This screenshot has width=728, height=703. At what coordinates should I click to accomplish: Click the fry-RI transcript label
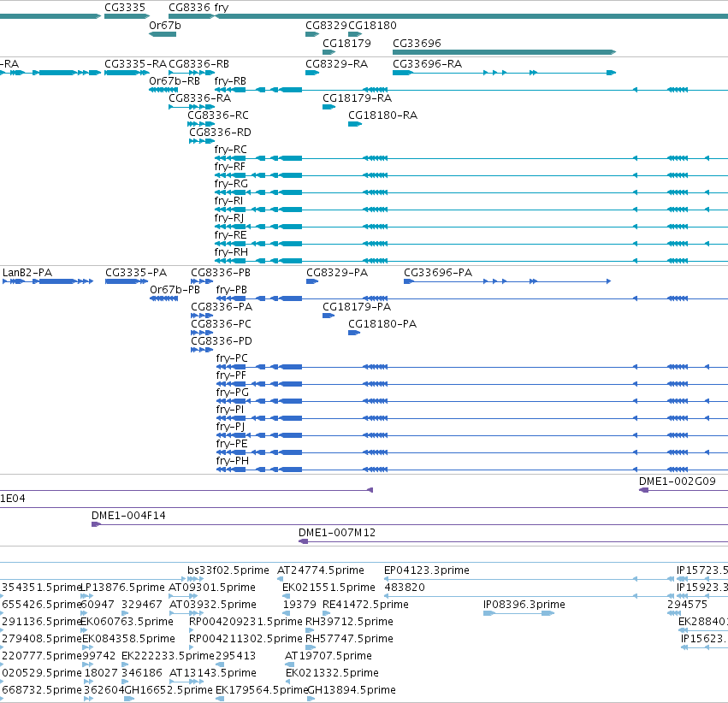[228, 201]
